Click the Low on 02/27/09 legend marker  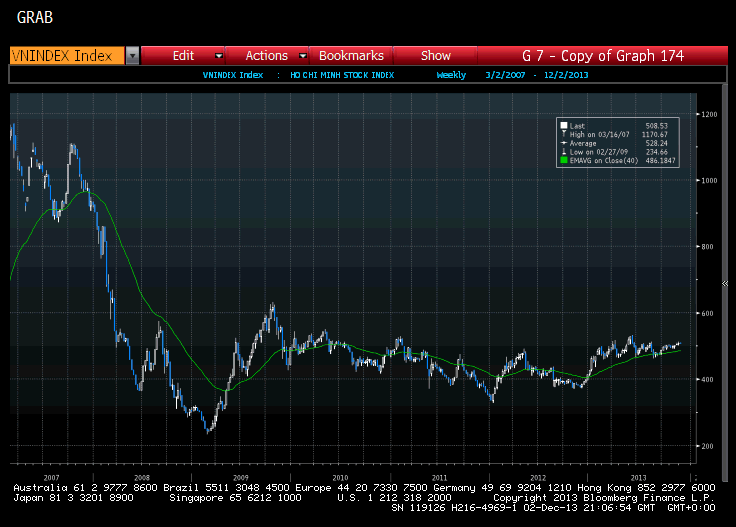[x=564, y=150]
